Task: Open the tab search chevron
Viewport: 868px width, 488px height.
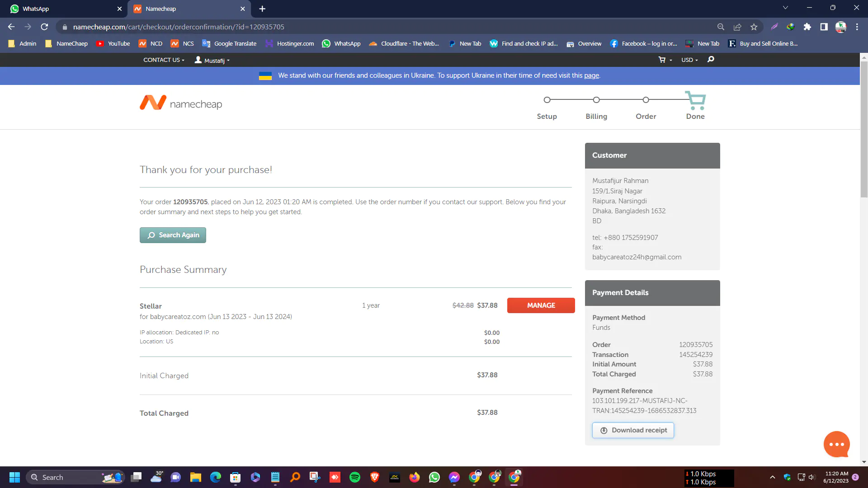Action: tap(785, 8)
